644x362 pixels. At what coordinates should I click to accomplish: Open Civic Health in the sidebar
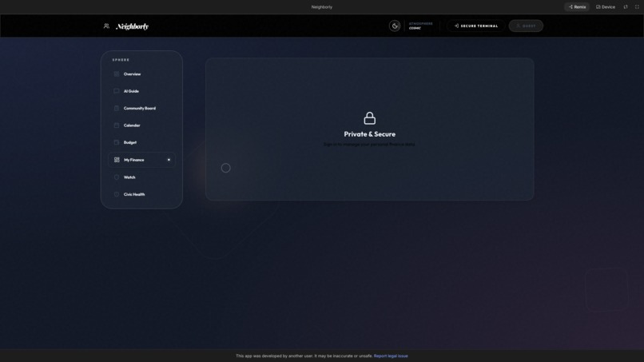click(x=141, y=194)
